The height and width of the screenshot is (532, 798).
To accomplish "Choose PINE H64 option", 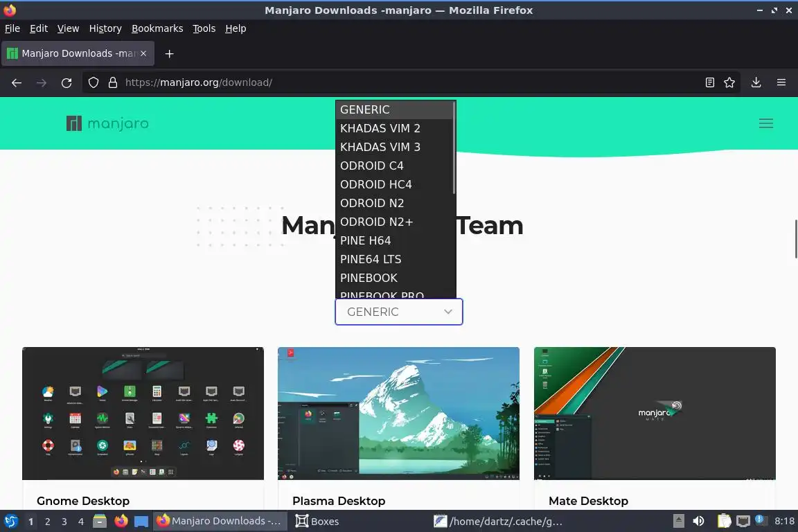I will tap(394, 240).
